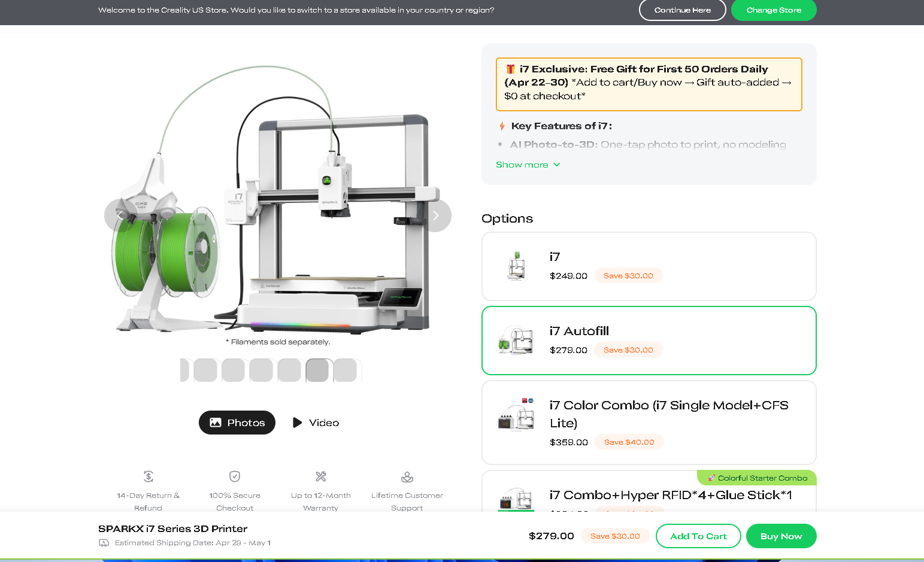924x562 pixels.
Task: Select the i7 Autofill option
Action: (649, 341)
